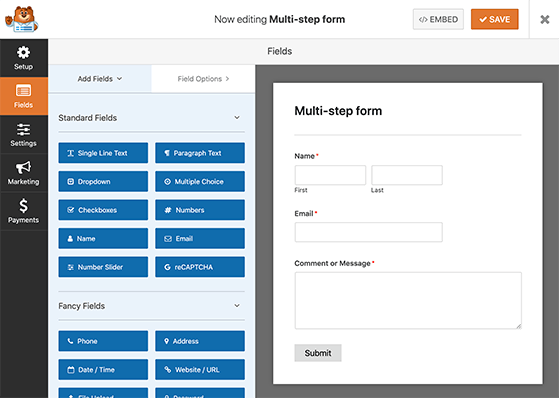This screenshot has height=398, width=559.
Task: Add a Single Line Text field
Action: click(103, 153)
